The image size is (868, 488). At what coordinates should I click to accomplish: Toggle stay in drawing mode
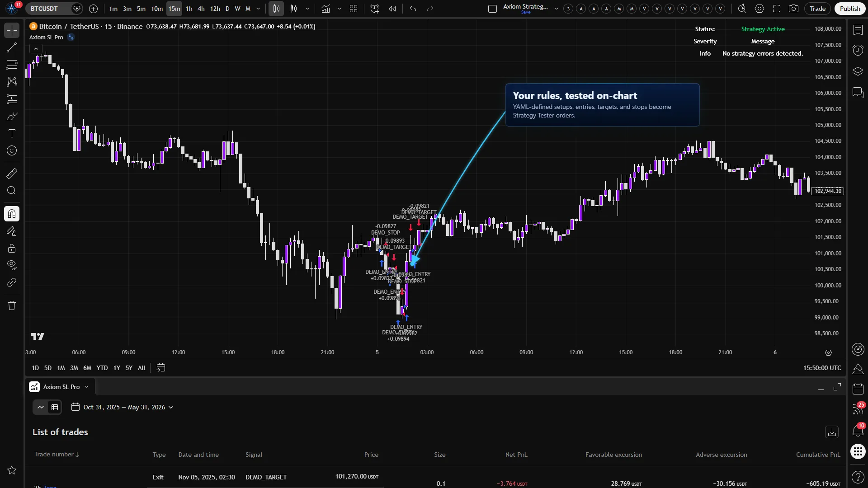tap(12, 231)
